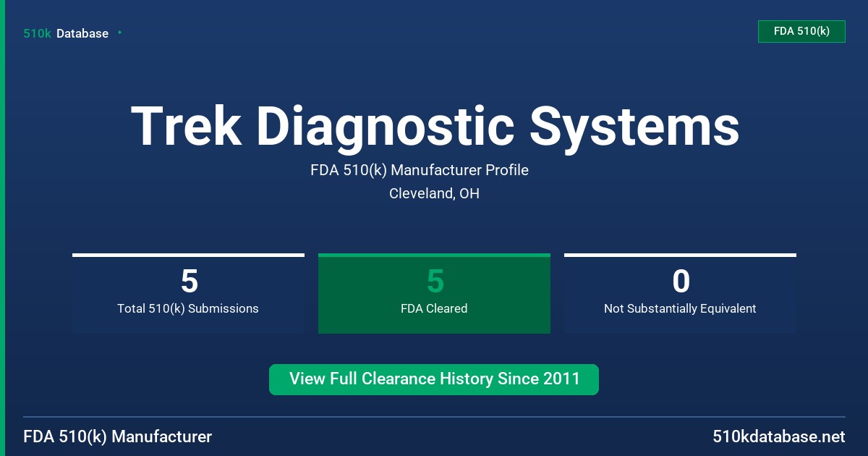Screen dimensions: 868x456
Task: Click the green dot beside Database logo
Action: (119, 33)
